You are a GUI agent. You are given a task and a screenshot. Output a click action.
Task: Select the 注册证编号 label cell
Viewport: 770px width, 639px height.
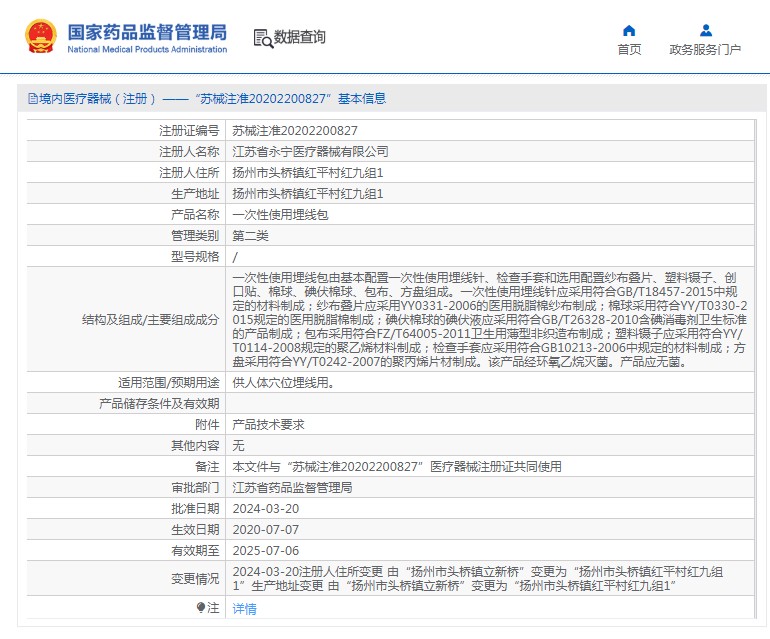126,131
